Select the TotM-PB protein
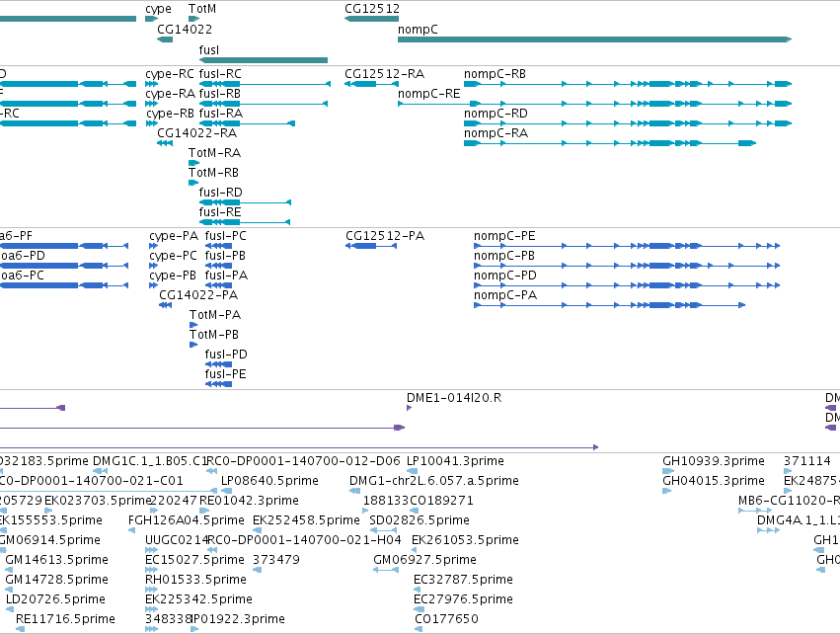The image size is (840, 634). point(193,345)
